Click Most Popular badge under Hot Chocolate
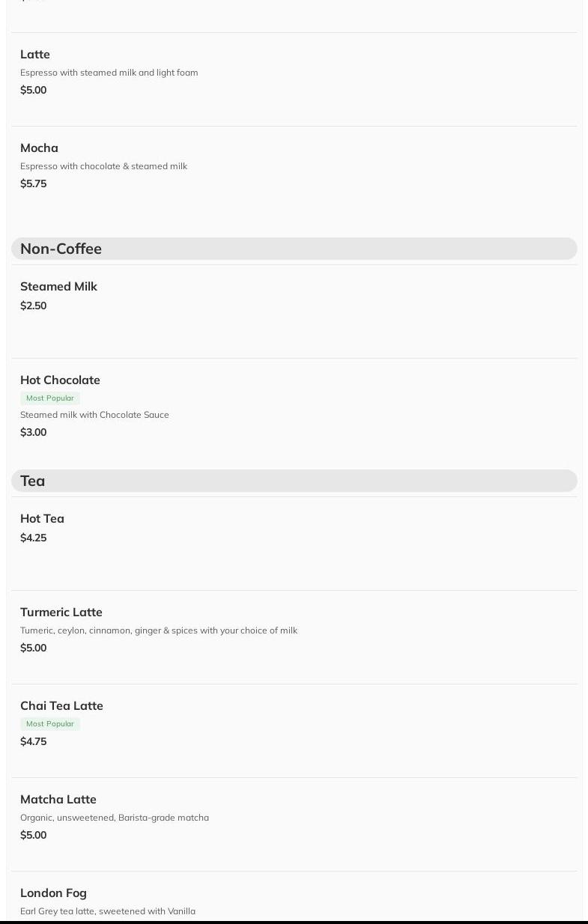Image resolution: width=588 pixels, height=924 pixels. click(x=50, y=398)
